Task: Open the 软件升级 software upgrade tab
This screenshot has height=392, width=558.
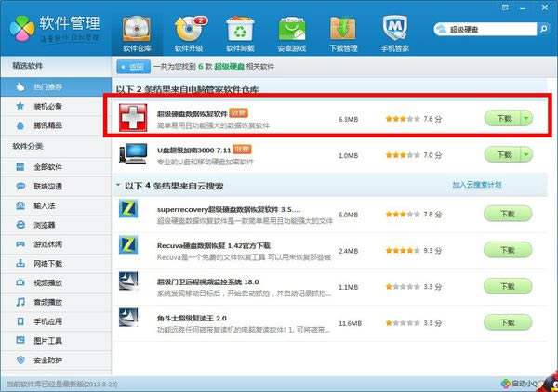Action: click(189, 34)
